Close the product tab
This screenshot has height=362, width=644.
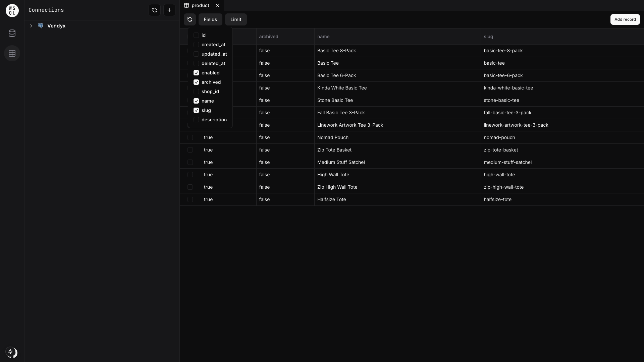217,5
